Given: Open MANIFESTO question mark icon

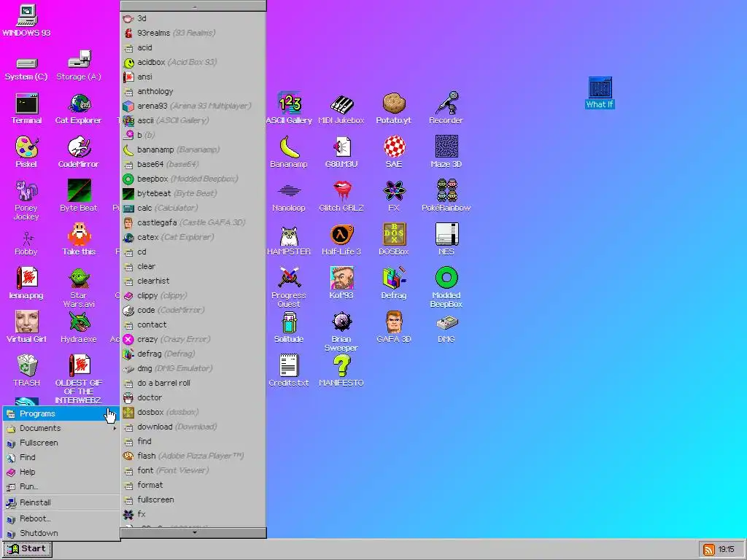Looking at the screenshot, I should click(341, 371).
